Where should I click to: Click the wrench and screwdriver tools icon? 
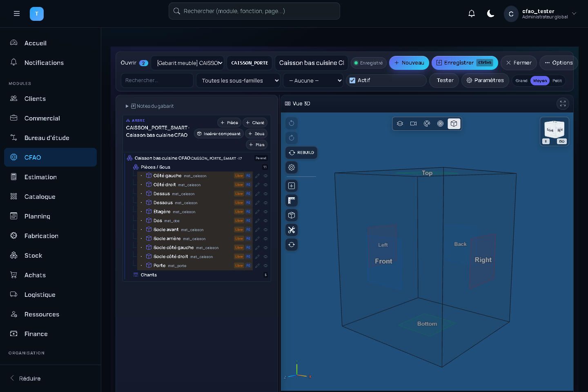click(x=292, y=230)
